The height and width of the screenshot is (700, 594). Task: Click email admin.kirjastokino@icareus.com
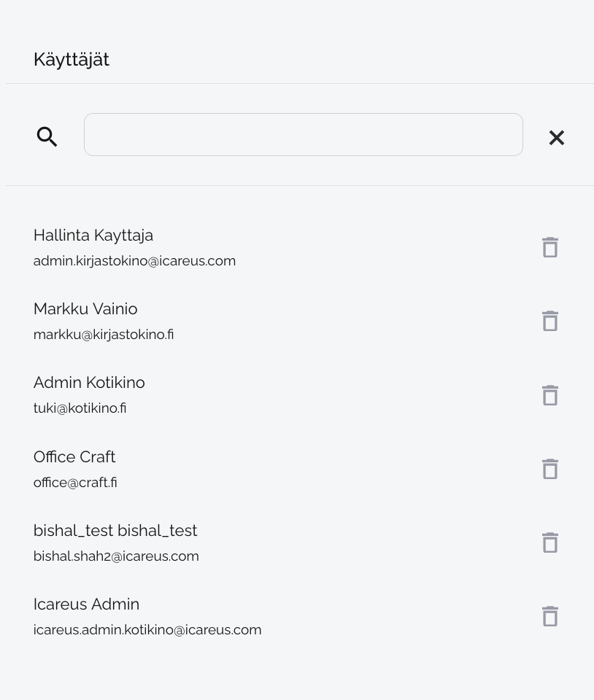coord(134,261)
